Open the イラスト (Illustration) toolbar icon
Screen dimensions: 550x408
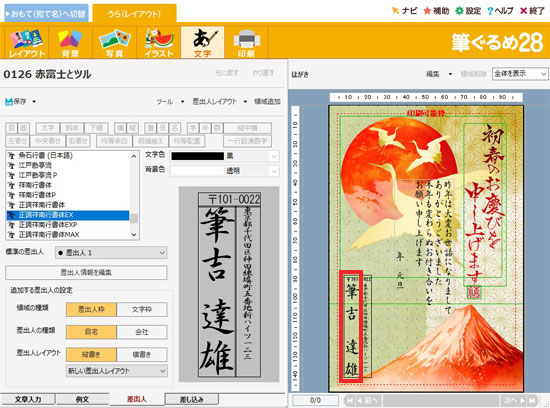pos(159,43)
